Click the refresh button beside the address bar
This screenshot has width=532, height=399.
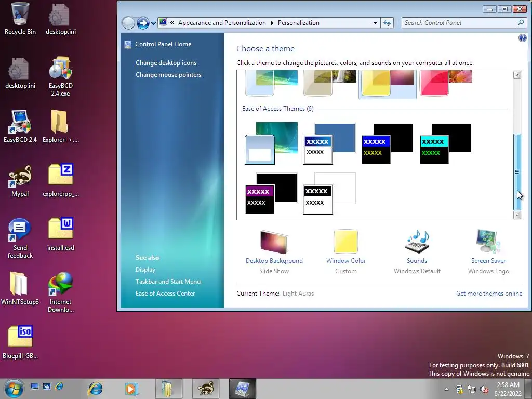pos(387,23)
